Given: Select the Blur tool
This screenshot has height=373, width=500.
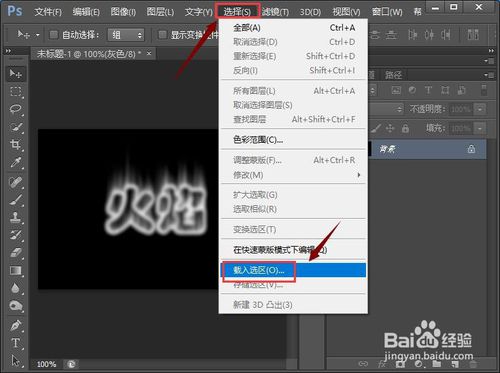Looking at the screenshot, I should [16, 288].
